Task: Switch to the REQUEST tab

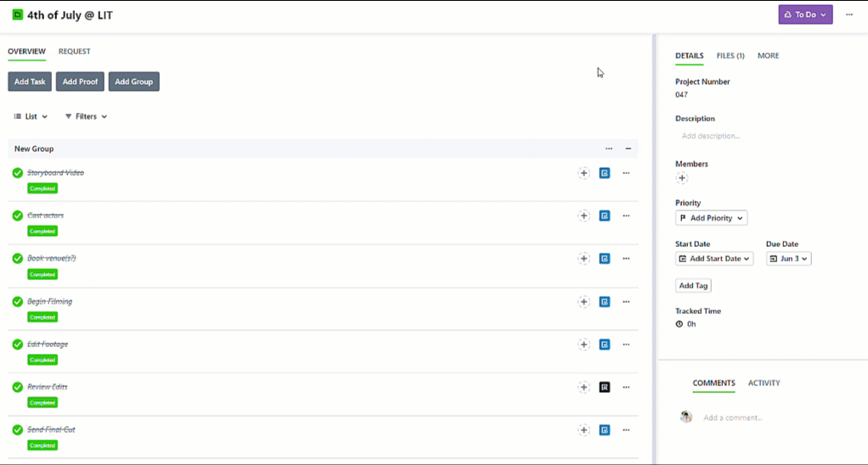Action: pos(74,52)
